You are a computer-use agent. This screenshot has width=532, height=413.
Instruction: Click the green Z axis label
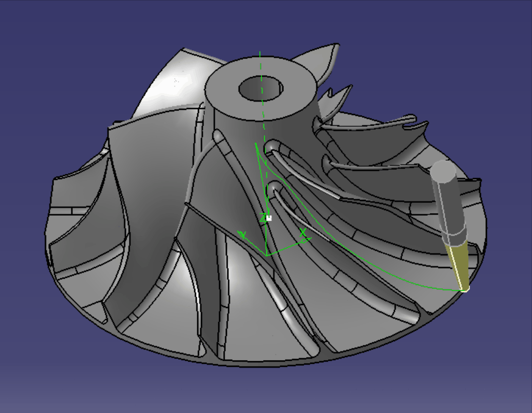click(263, 218)
